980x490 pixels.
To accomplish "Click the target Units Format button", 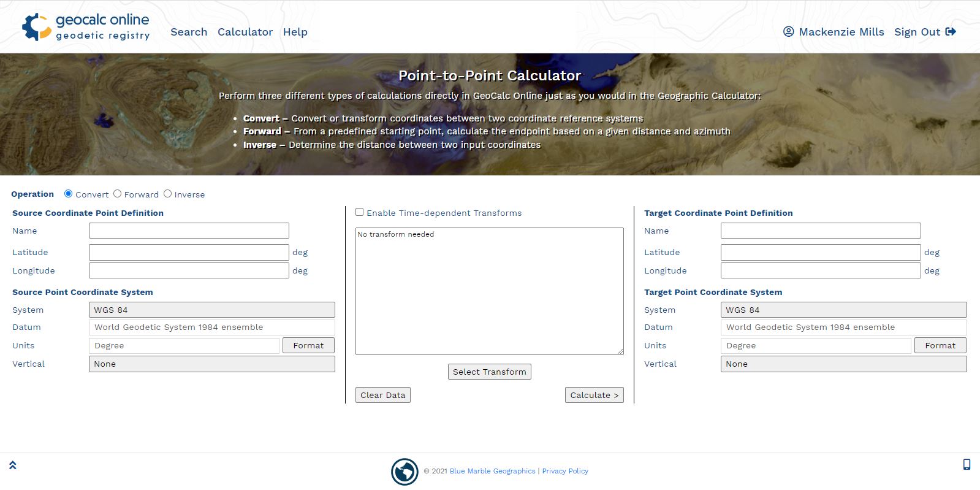I will click(940, 345).
